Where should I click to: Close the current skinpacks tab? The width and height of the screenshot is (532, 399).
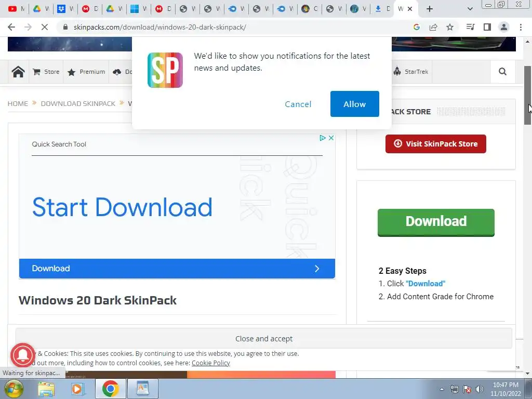pyautogui.click(x=410, y=9)
